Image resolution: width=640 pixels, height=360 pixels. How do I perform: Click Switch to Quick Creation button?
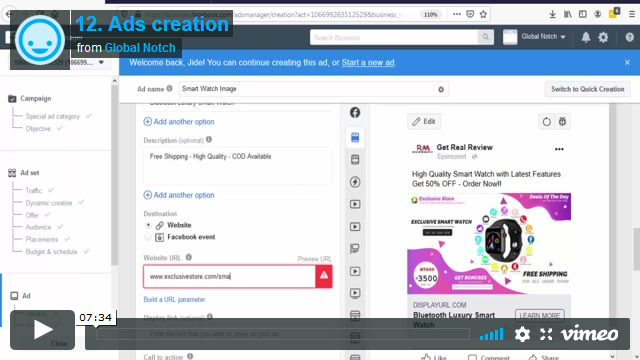click(x=587, y=89)
